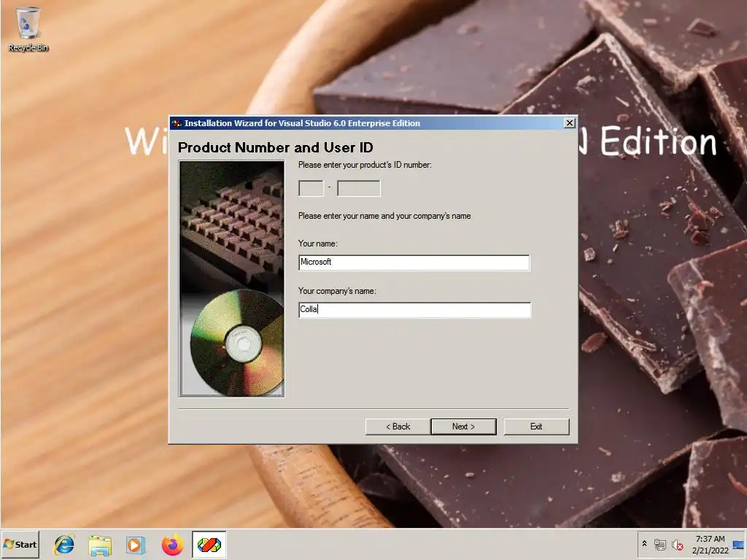Image resolution: width=747 pixels, height=560 pixels.
Task: Launch Windows Media Player from taskbar
Action: pyautogui.click(x=135, y=545)
